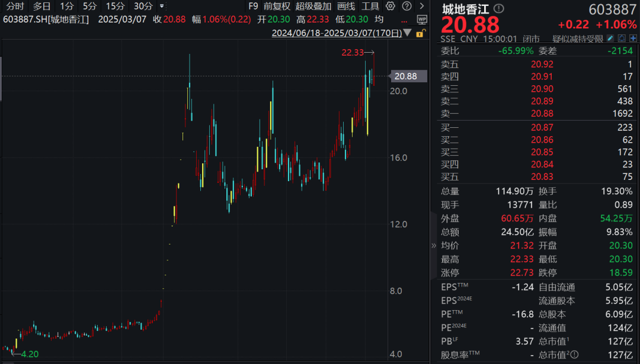Open the 前复权 adjustment option
Screen dimensions: 640x364
point(277,6)
